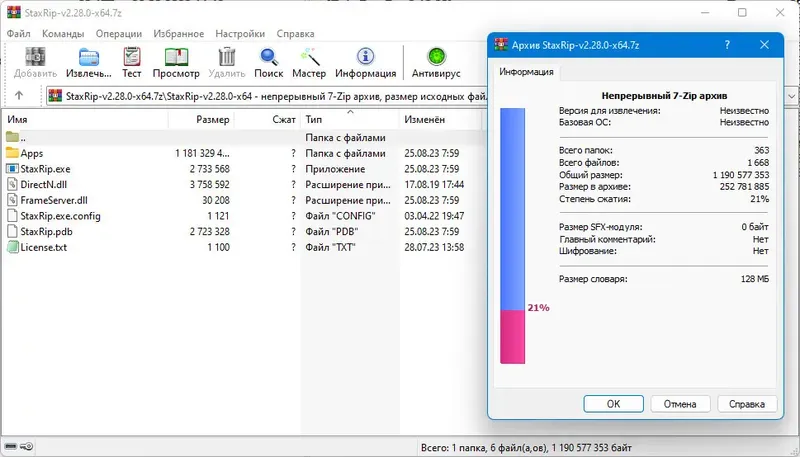Click the Добавить toolbar icon

pyautogui.click(x=35, y=57)
